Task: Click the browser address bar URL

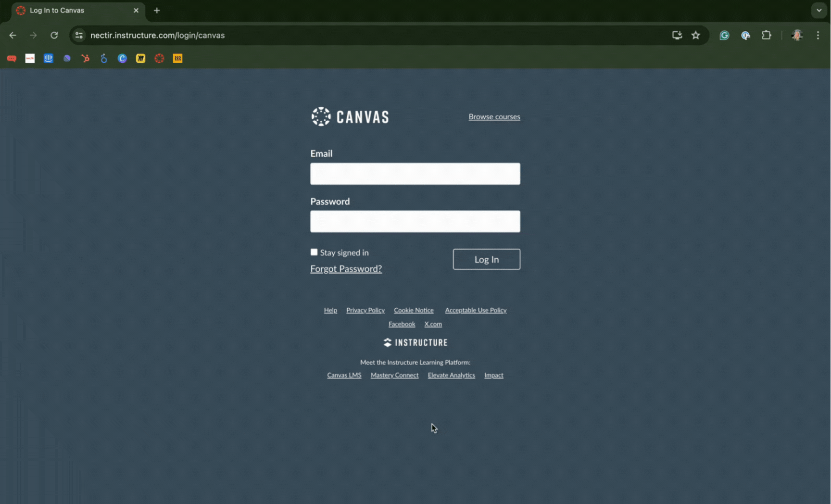Action: (x=157, y=35)
